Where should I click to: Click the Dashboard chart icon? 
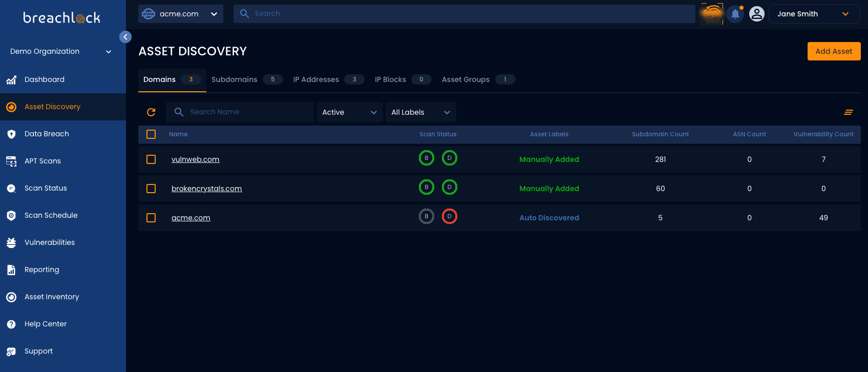coord(11,80)
